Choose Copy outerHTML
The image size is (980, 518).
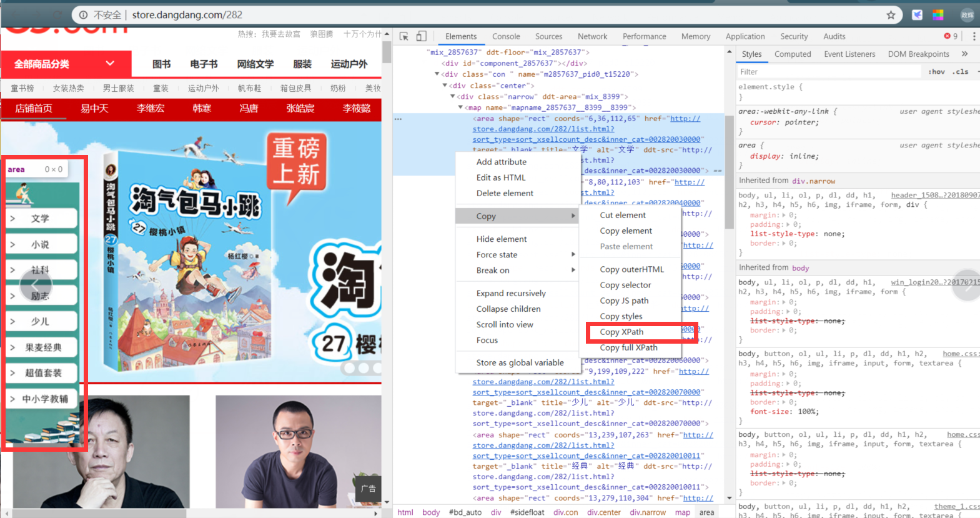tap(632, 269)
